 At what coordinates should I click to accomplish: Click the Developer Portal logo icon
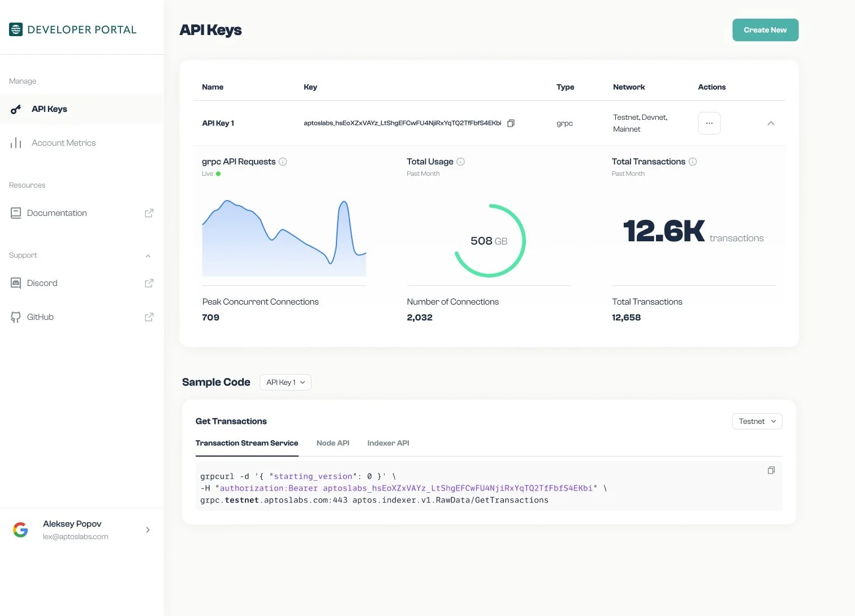(x=16, y=29)
